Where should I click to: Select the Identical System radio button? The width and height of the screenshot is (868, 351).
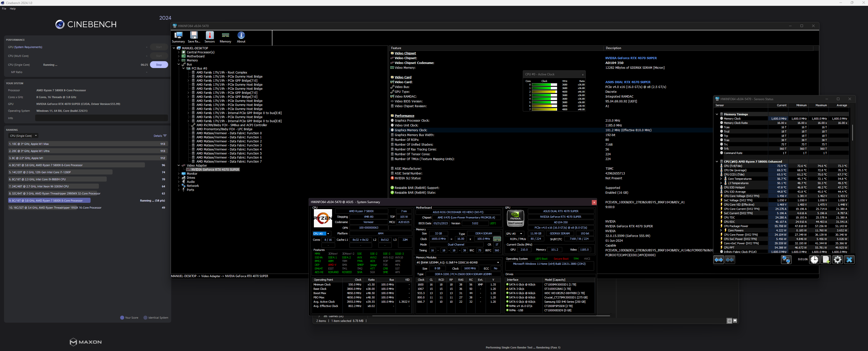click(145, 317)
